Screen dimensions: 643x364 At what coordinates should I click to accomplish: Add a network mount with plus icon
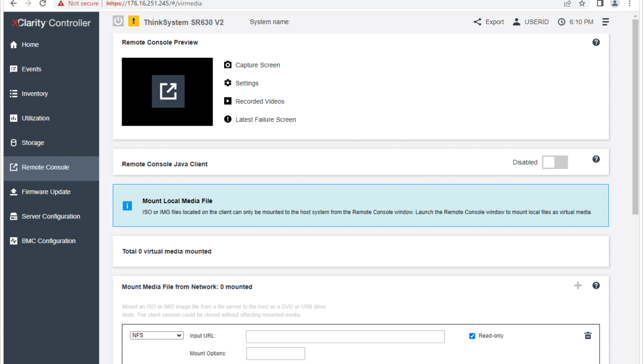578,285
